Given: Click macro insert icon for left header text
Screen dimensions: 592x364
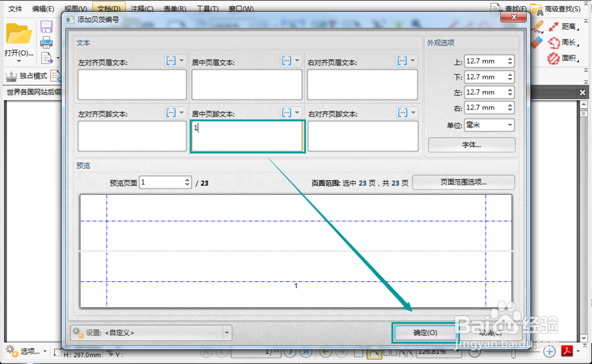Looking at the screenshot, I should (171, 60).
